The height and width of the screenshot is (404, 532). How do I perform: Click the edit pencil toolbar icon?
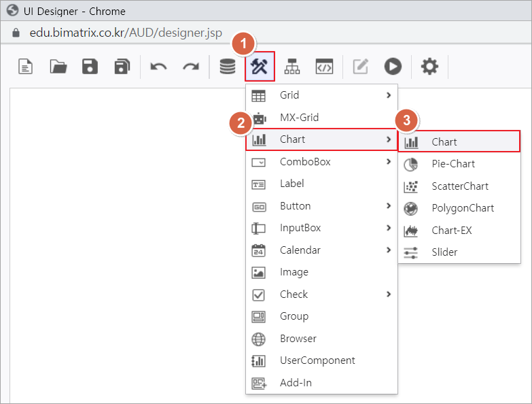[x=360, y=66]
